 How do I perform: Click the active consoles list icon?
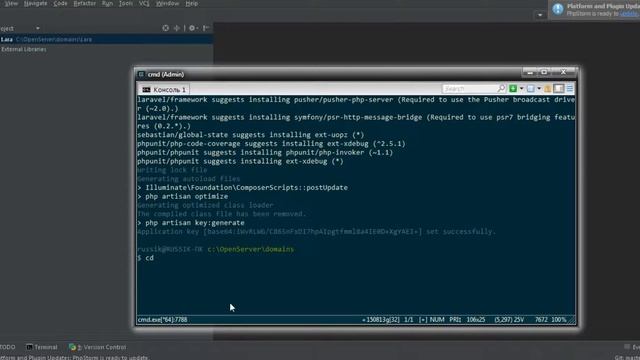point(531,89)
